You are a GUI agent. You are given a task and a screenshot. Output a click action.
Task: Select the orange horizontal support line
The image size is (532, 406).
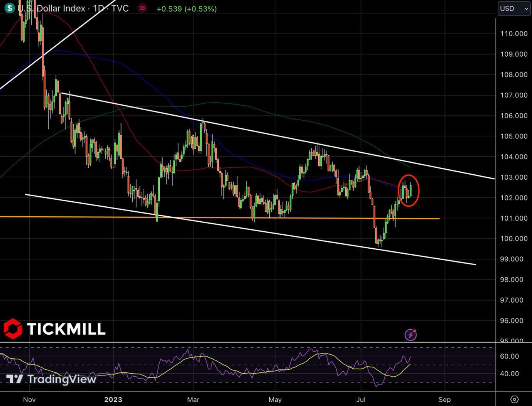pyautogui.click(x=220, y=218)
